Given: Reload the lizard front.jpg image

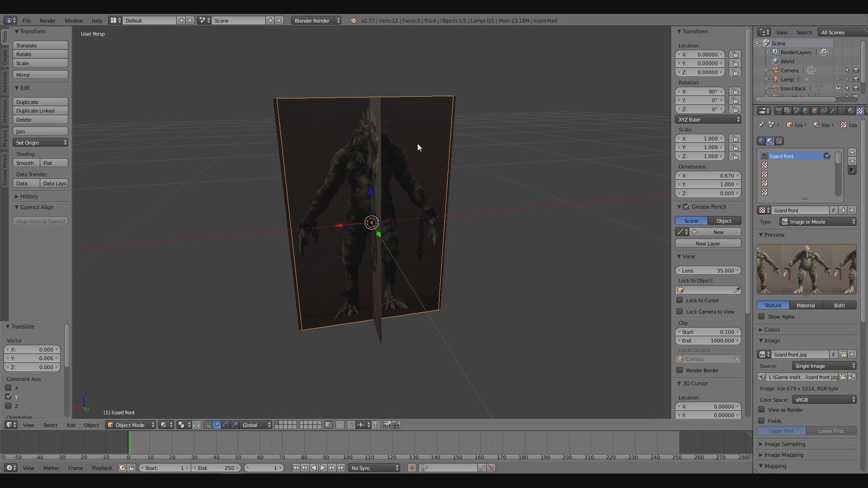Looking at the screenshot, I should pyautogui.click(x=852, y=377).
